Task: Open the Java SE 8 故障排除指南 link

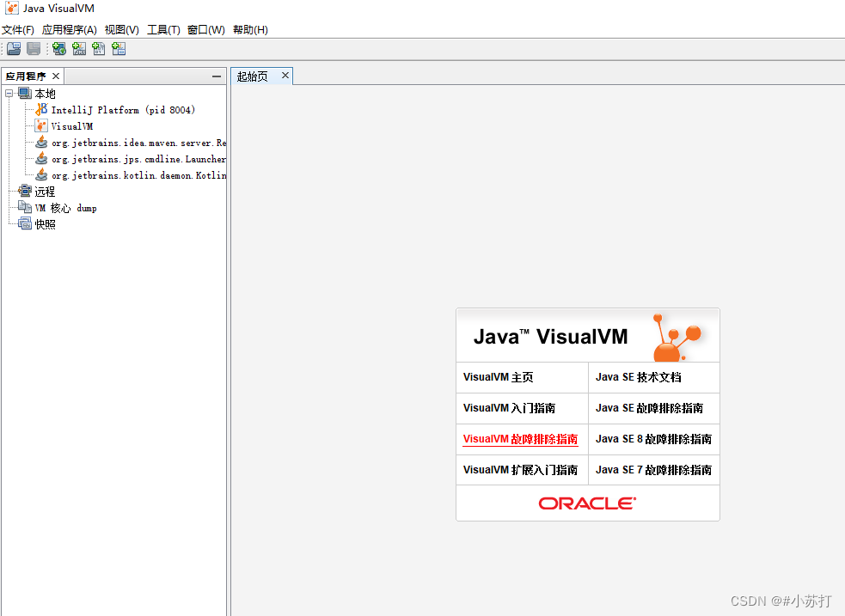Action: coord(653,439)
